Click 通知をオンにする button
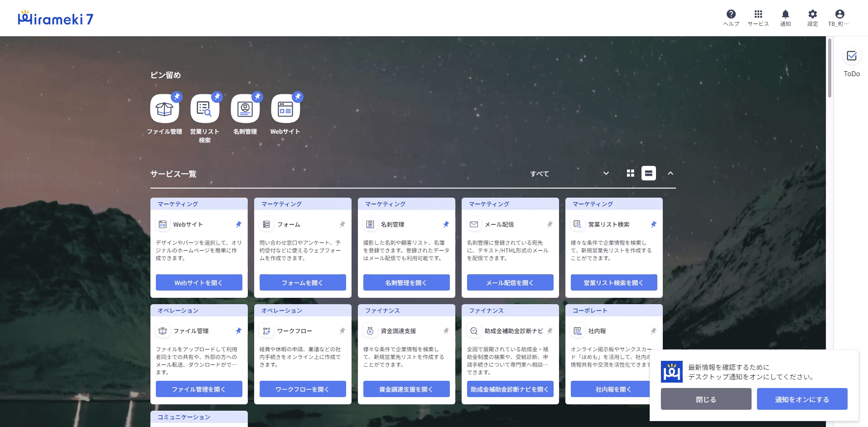 tap(802, 399)
